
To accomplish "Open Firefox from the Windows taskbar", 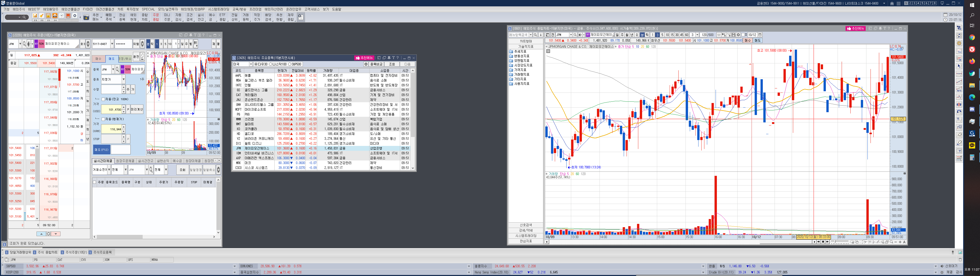I will [972, 61].
